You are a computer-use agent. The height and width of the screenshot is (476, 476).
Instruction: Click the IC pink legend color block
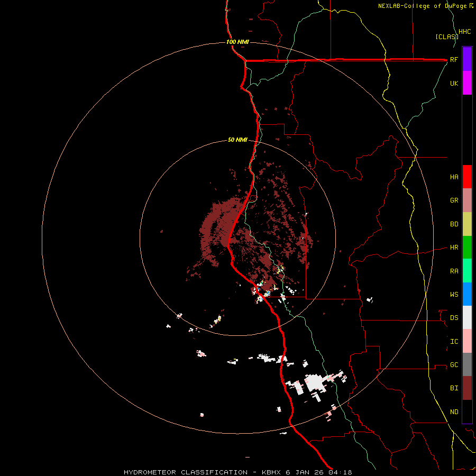point(467,341)
